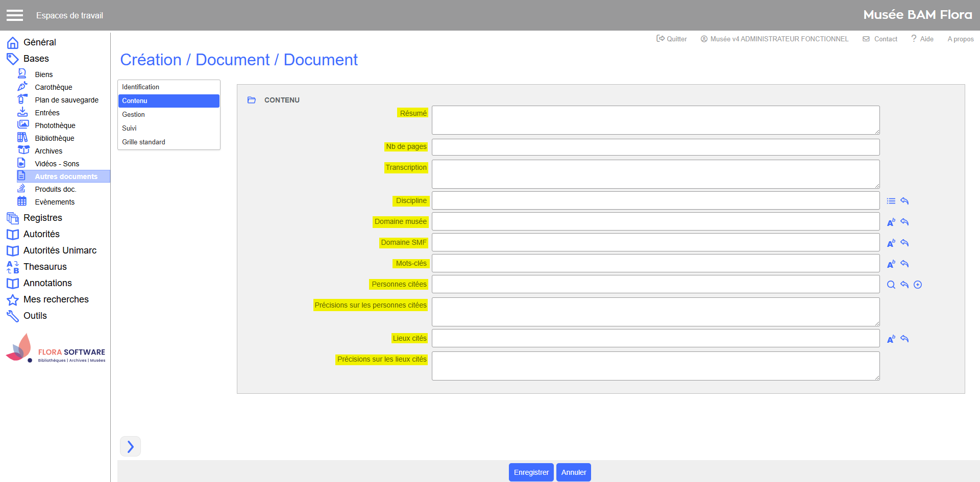Click the Discipline list picker icon
Image resolution: width=980 pixels, height=482 pixels.
click(x=891, y=201)
